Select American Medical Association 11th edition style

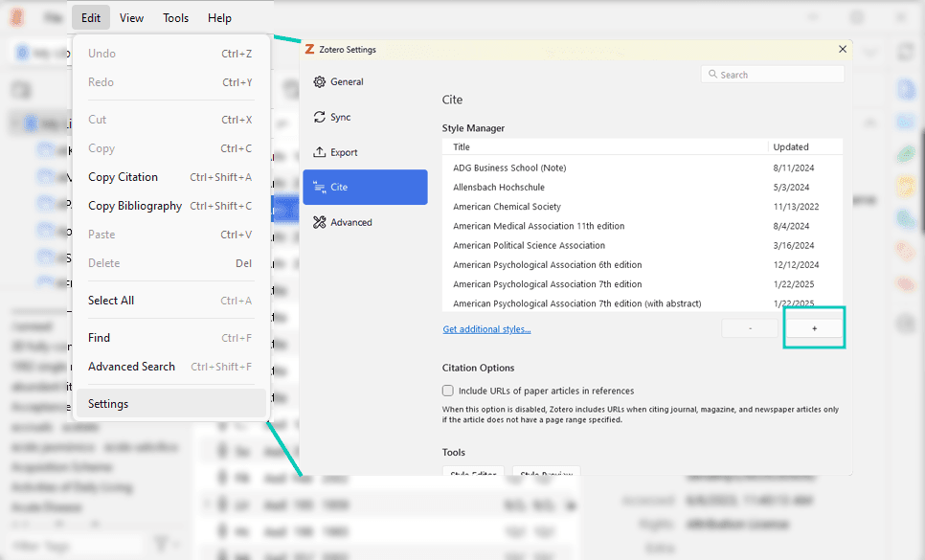click(x=643, y=226)
